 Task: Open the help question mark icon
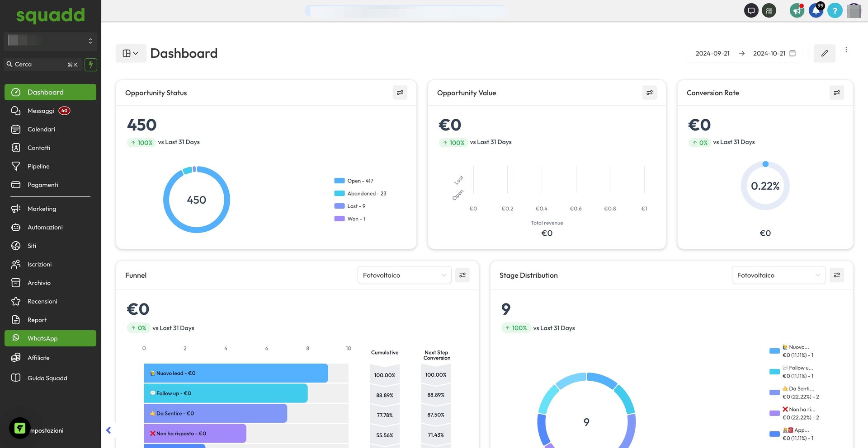835,10
